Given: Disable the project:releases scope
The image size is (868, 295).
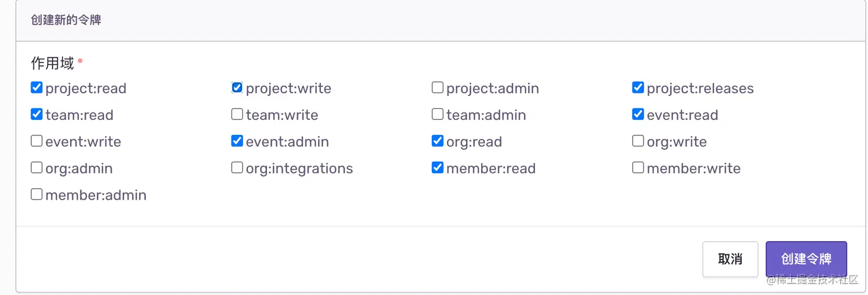Looking at the screenshot, I should pos(638,88).
